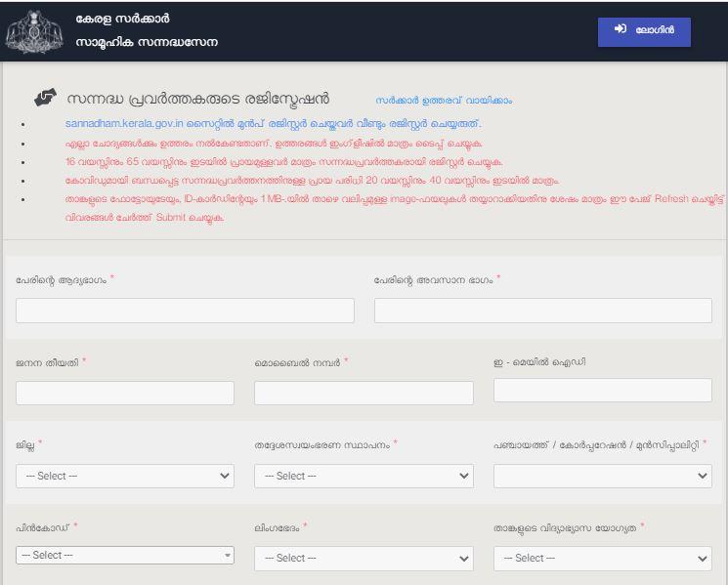Expand the local self-government body (തദ്ദേശസ്വയംഭരണ സ്ഥാപനം) dropdown
Image resolution: width=728 pixels, height=585 pixels.
[x=364, y=476]
